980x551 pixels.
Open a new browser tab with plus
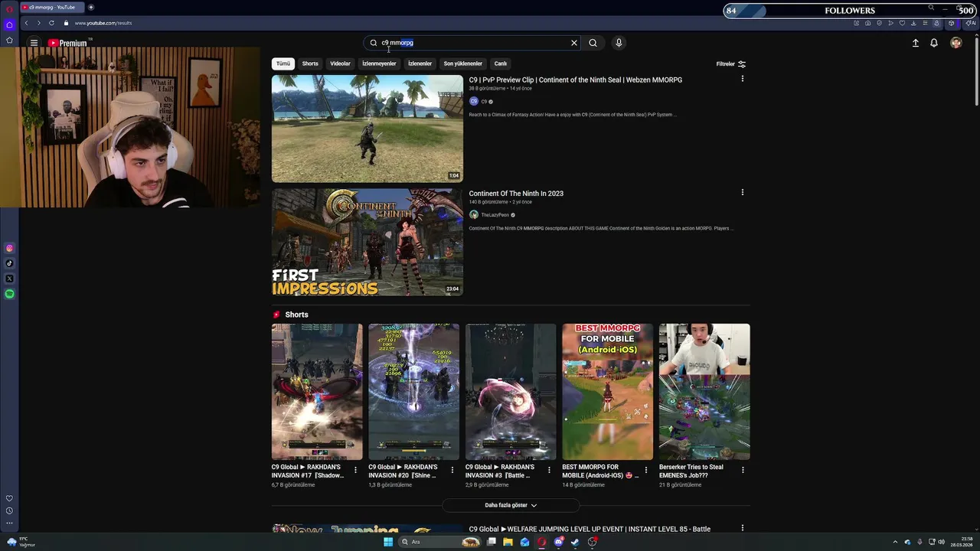point(90,7)
